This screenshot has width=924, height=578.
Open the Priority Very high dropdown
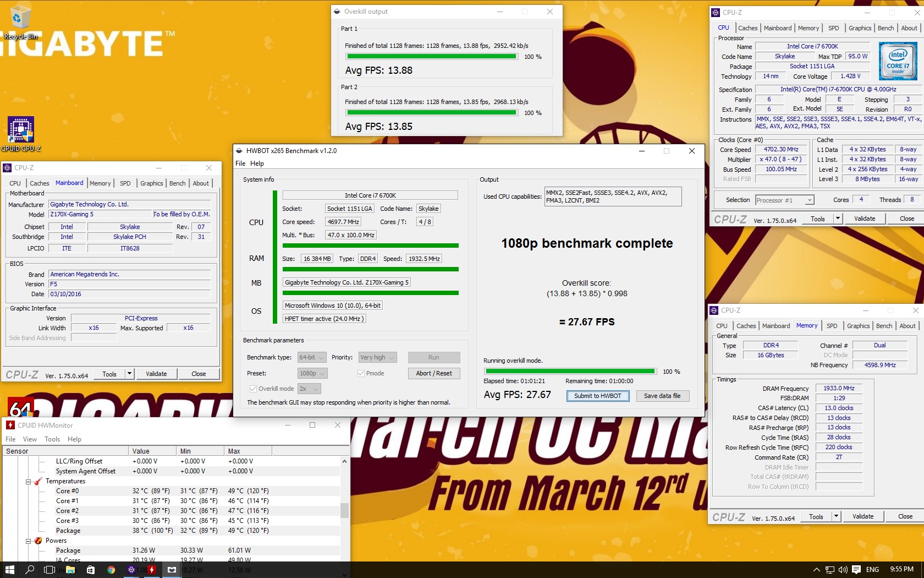pos(377,357)
